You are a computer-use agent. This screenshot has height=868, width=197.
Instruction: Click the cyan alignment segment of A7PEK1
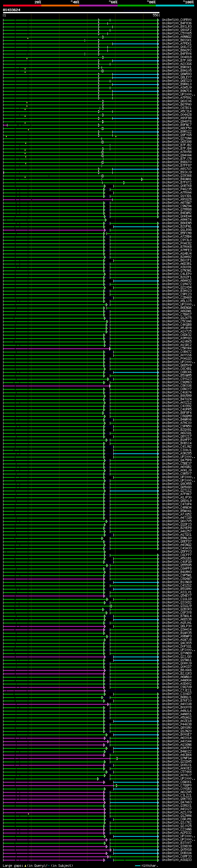(135, 44)
